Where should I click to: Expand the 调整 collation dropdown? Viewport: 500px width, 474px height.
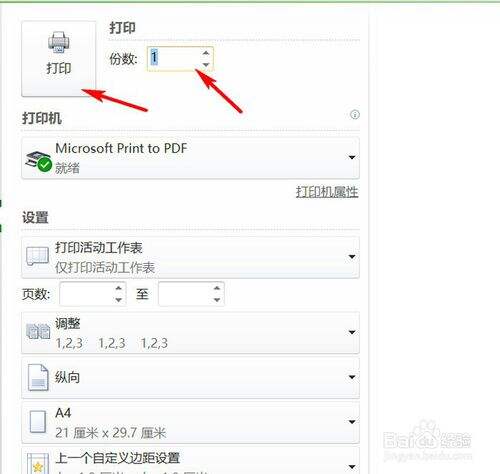click(x=352, y=332)
